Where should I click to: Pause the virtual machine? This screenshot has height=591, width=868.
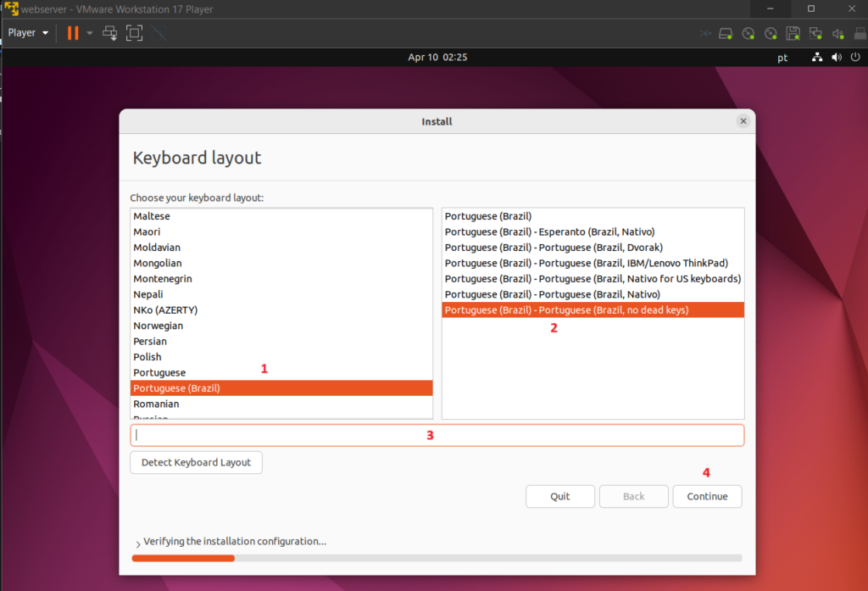coord(73,33)
